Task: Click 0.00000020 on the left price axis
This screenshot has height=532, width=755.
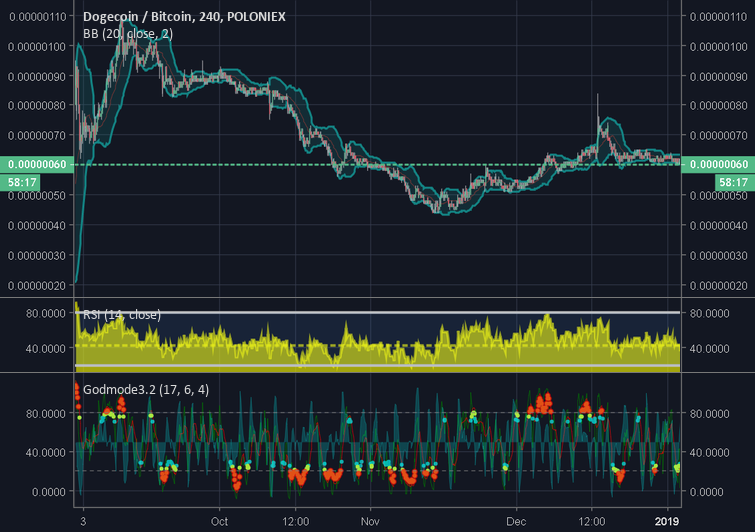Action: [x=38, y=285]
